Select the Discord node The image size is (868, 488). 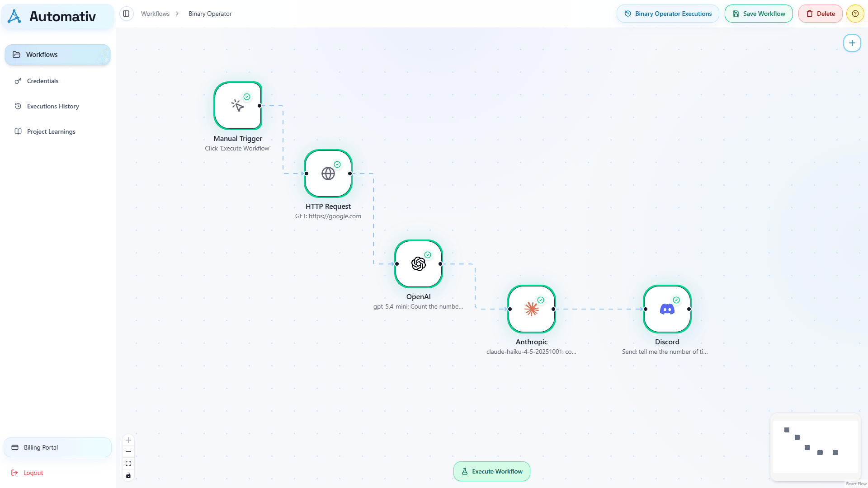click(x=667, y=309)
